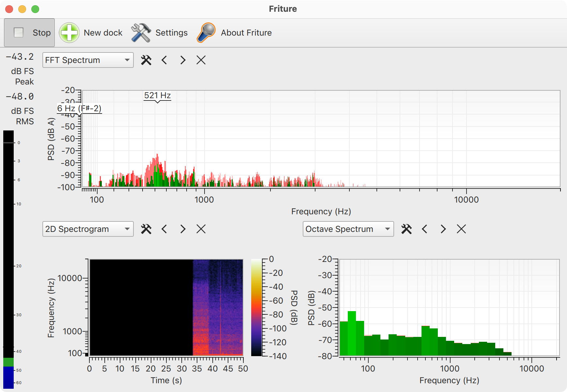The width and height of the screenshot is (567, 392).
Task: Click the -43.2 peak level readout
Action: (x=20, y=57)
